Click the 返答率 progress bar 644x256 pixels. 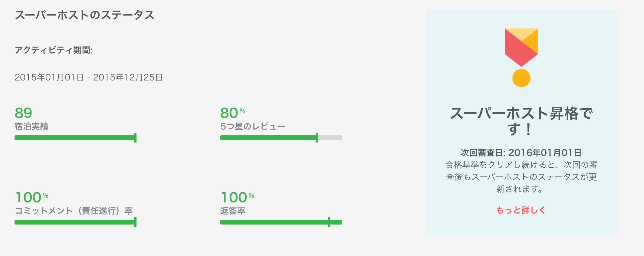coord(281,222)
